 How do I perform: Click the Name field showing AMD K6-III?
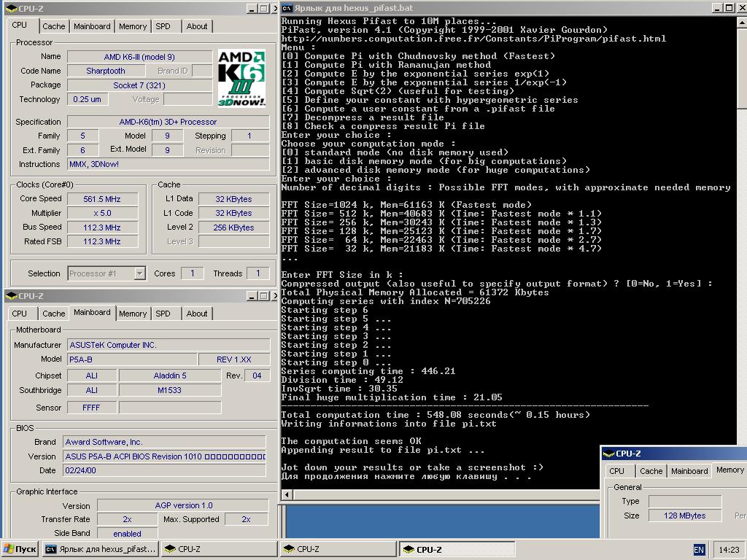[139, 57]
